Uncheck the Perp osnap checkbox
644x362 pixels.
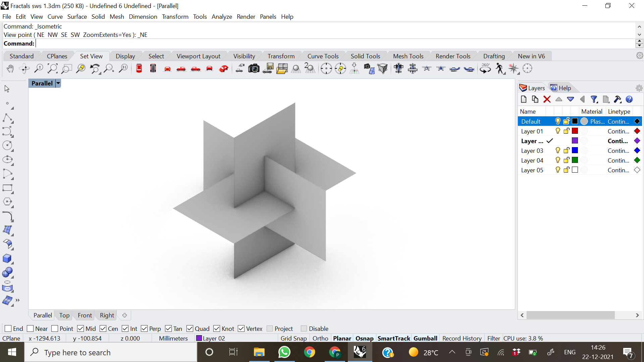pyautogui.click(x=145, y=328)
